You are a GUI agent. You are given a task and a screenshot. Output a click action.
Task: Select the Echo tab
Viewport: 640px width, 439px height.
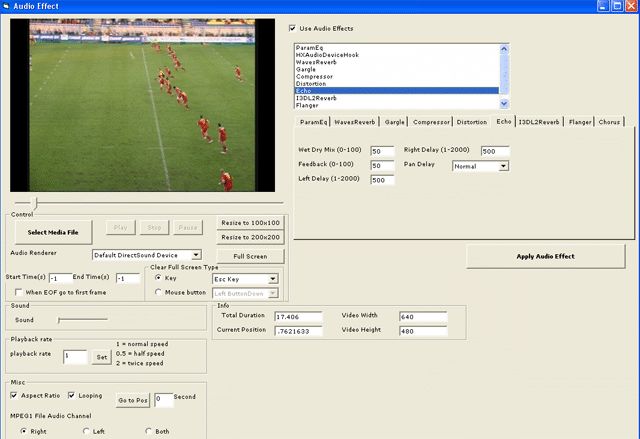[x=504, y=121]
